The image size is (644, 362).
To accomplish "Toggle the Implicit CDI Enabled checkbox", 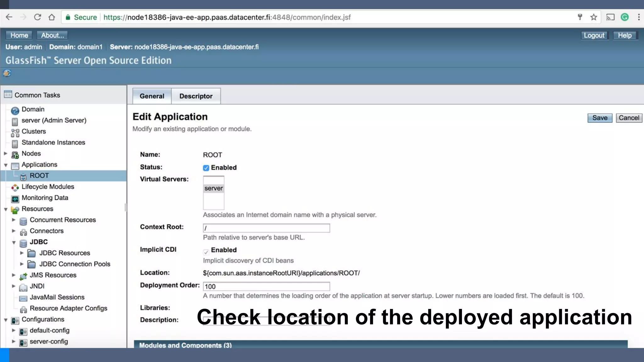I will 206,252.
